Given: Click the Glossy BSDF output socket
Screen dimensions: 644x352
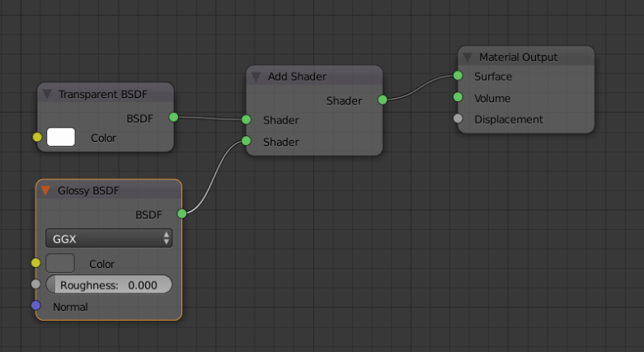Looking at the screenshot, I should point(181,214).
